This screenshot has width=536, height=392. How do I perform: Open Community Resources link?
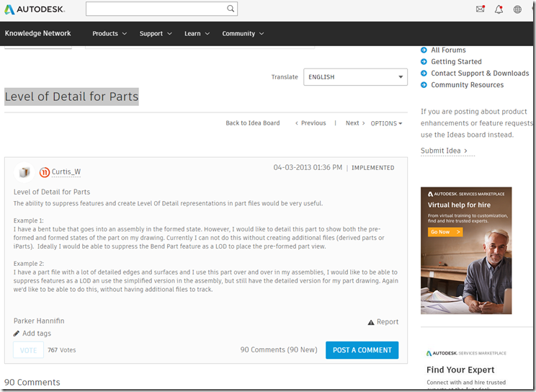pyautogui.click(x=468, y=85)
